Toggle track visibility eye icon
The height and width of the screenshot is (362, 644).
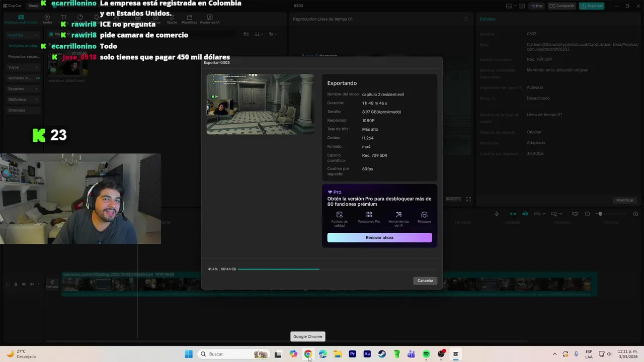(24, 284)
